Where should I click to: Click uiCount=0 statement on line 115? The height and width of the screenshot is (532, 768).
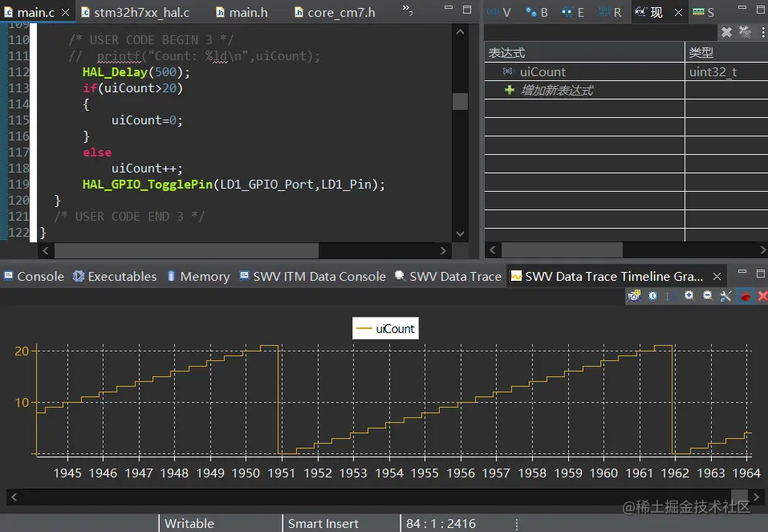pyautogui.click(x=147, y=120)
